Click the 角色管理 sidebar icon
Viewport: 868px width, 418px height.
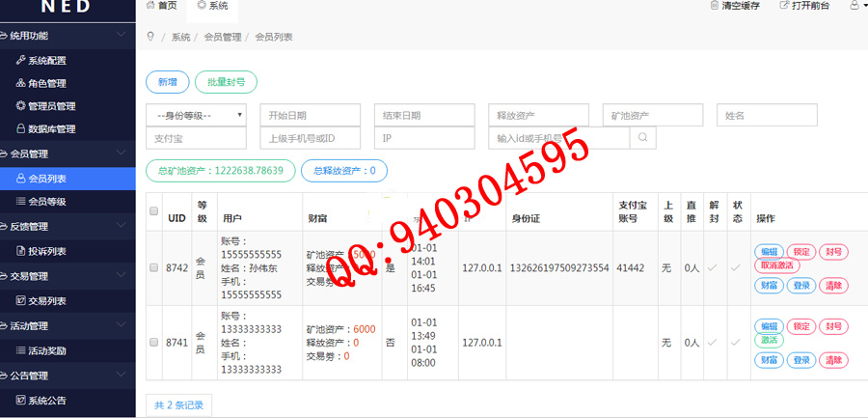tap(20, 84)
